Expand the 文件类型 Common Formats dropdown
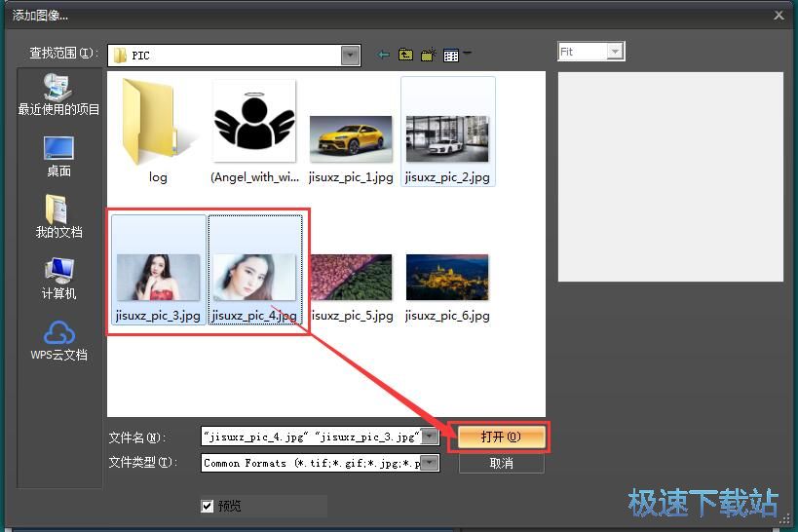 coord(431,463)
